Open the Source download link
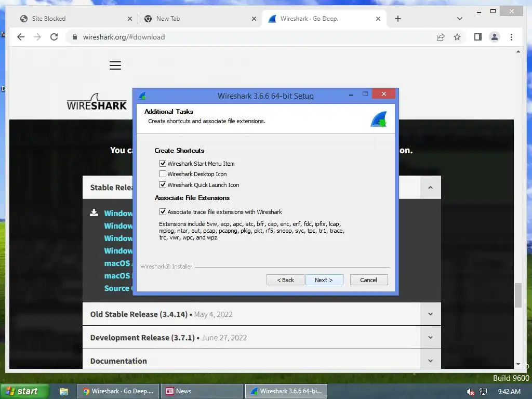The image size is (532, 399). click(118, 288)
